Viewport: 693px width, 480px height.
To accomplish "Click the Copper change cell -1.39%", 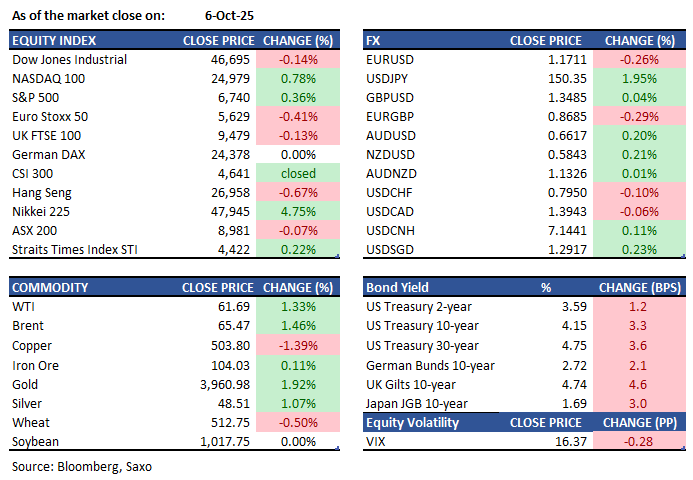I will coord(295,346).
